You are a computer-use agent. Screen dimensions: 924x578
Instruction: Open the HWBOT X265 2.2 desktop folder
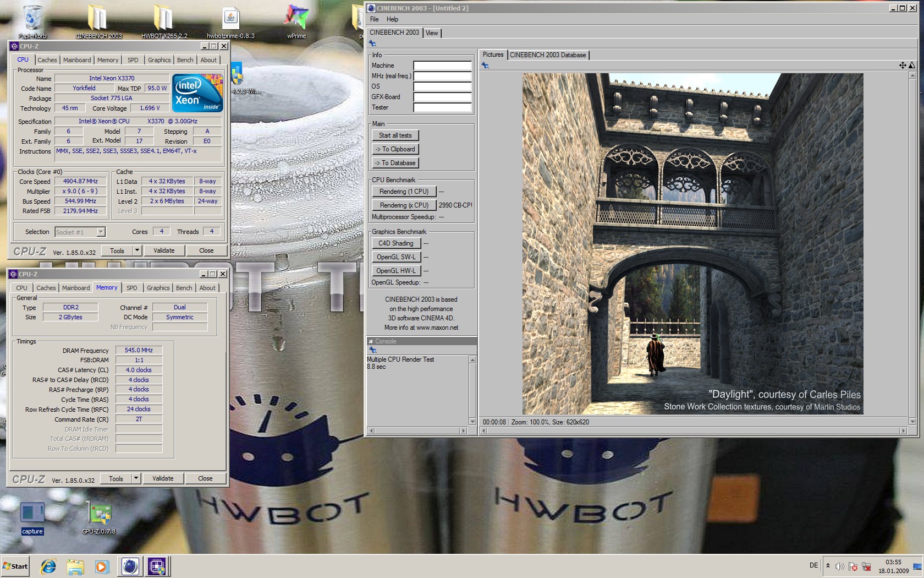tap(164, 21)
